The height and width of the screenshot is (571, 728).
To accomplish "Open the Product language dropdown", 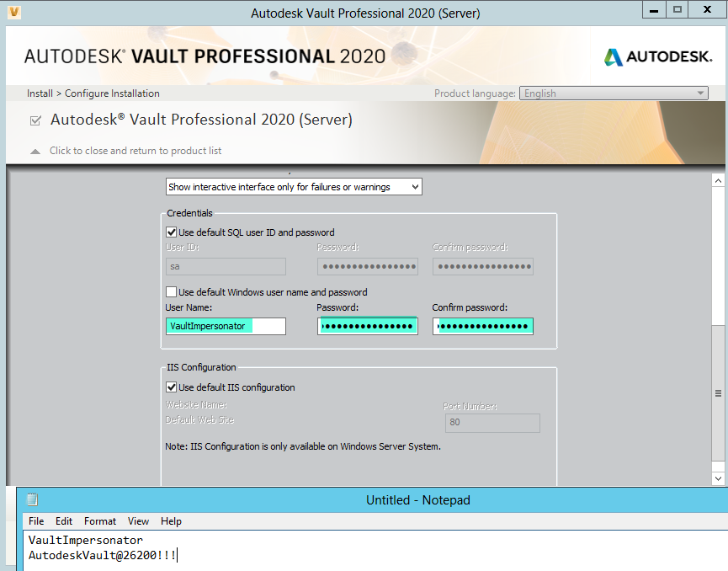I will 699,93.
